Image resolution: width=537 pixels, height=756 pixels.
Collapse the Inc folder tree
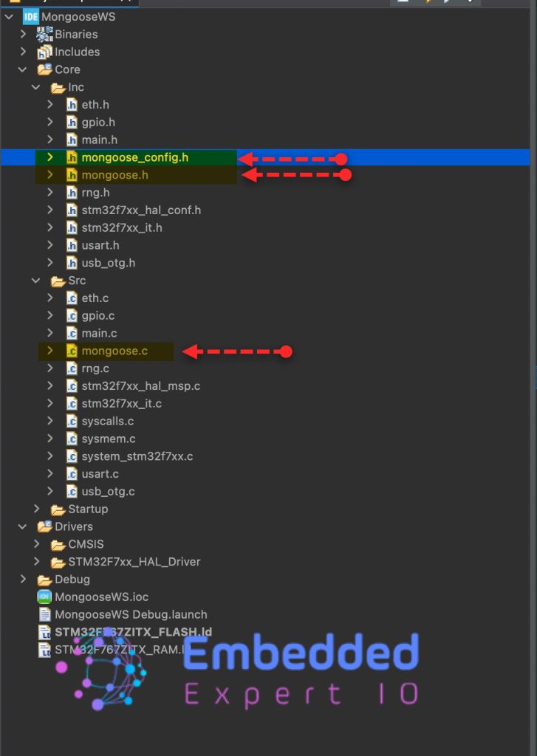click(x=36, y=87)
